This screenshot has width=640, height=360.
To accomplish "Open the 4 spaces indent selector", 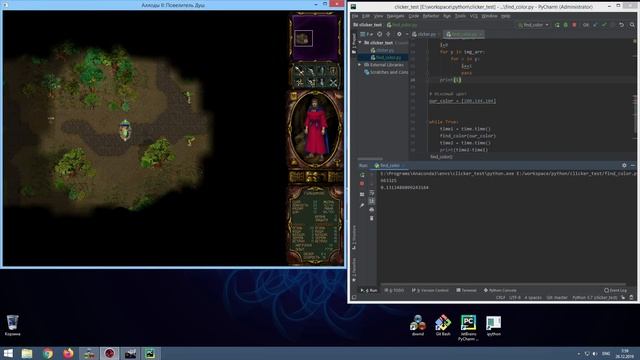I will (x=533, y=298).
